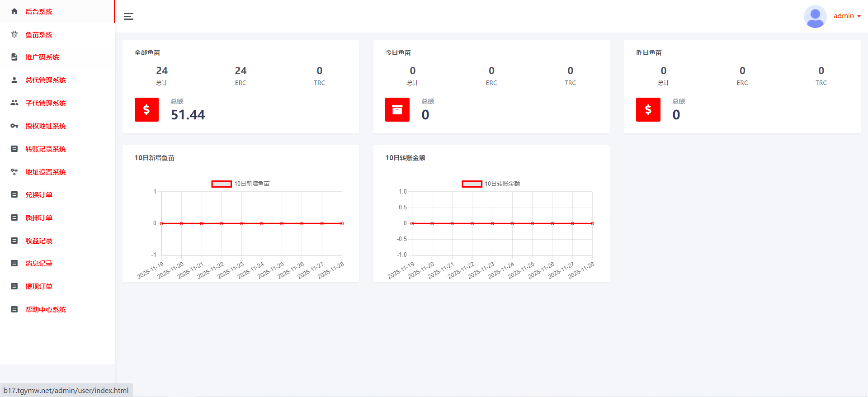
Task: Expand the 地址设置系统 sidebar section
Action: (46, 172)
